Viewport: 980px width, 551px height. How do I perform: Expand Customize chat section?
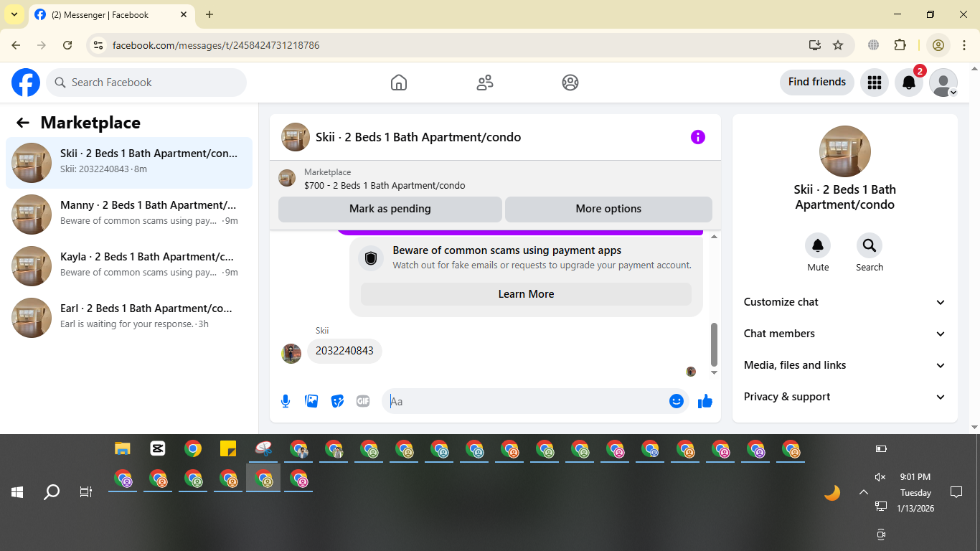pos(845,302)
